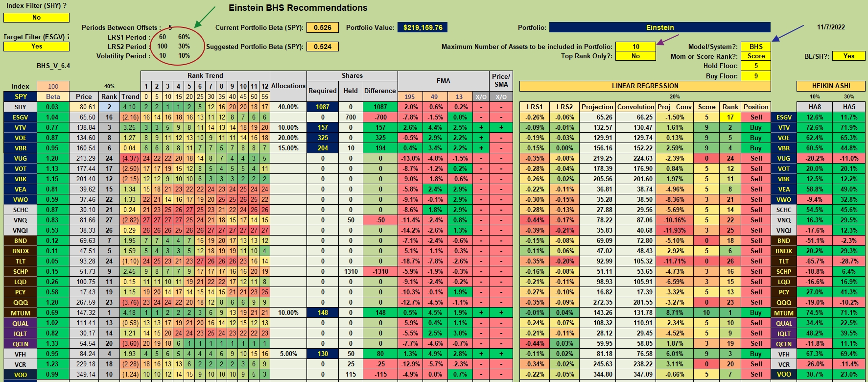
Task: Select the QCLN beta cell 1.33
Action: click(x=53, y=343)
